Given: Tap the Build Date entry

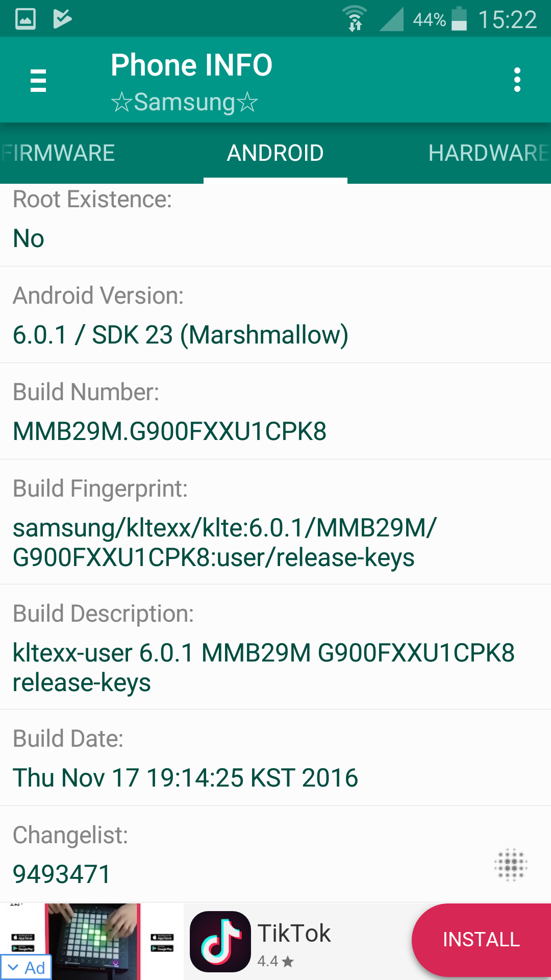Looking at the screenshot, I should [x=275, y=757].
